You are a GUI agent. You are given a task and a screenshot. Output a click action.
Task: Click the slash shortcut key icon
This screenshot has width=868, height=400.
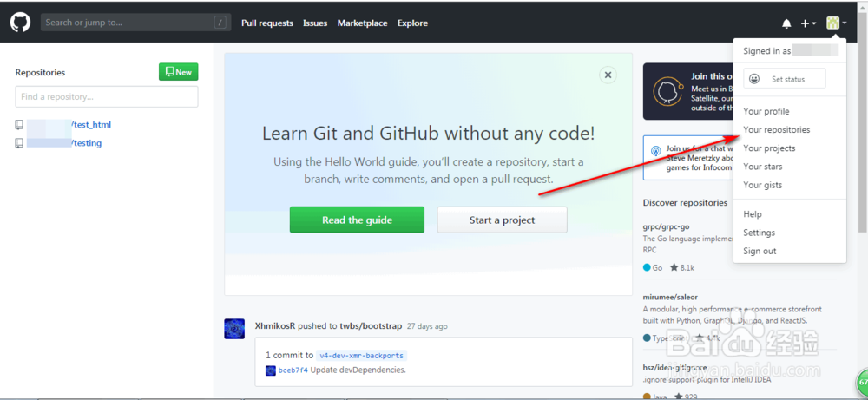220,23
